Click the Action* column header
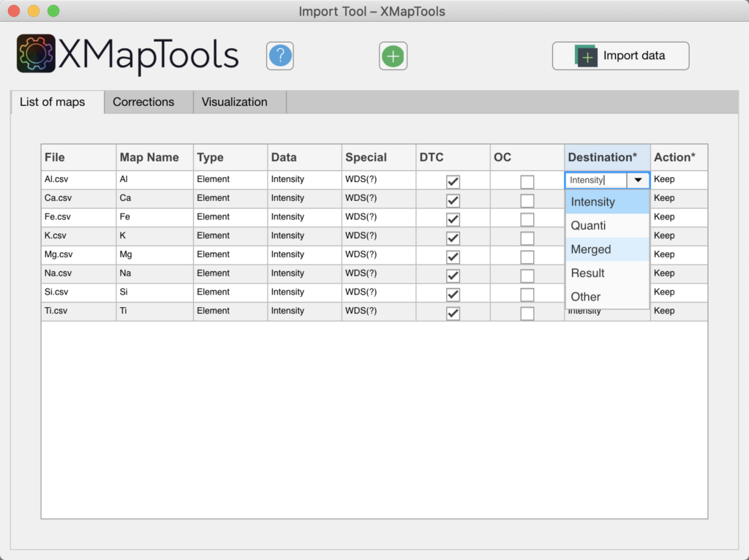Screen dimensions: 749x560 pos(679,157)
